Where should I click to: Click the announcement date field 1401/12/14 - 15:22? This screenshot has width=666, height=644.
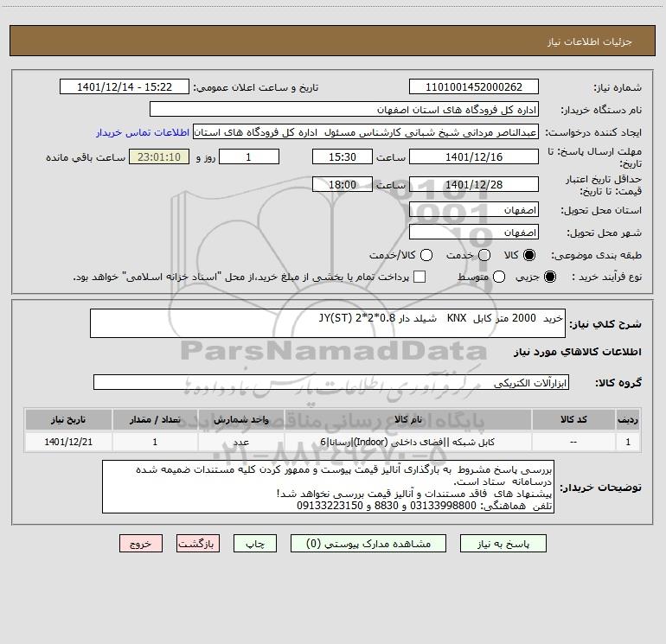tap(125, 87)
